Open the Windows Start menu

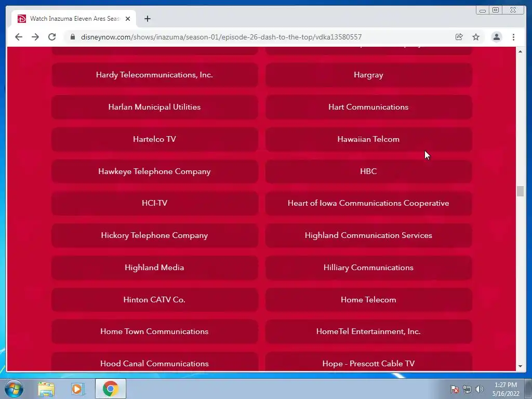click(14, 389)
